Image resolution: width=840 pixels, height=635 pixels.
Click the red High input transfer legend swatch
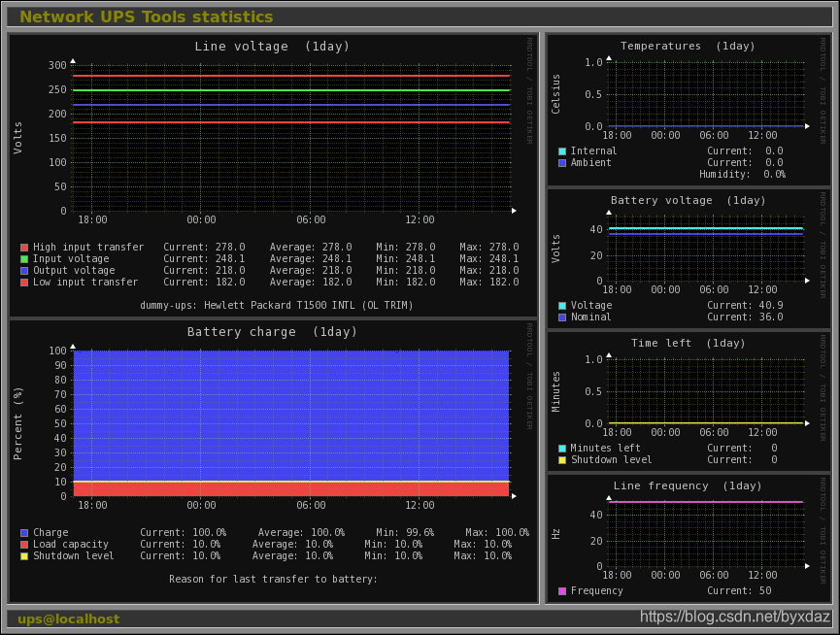coord(24,248)
